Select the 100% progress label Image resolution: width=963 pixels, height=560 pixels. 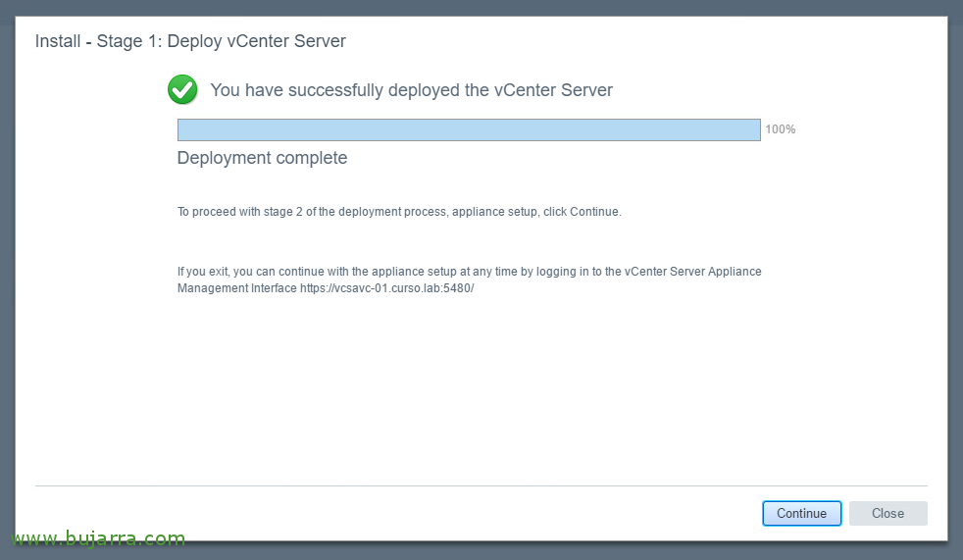(780, 129)
